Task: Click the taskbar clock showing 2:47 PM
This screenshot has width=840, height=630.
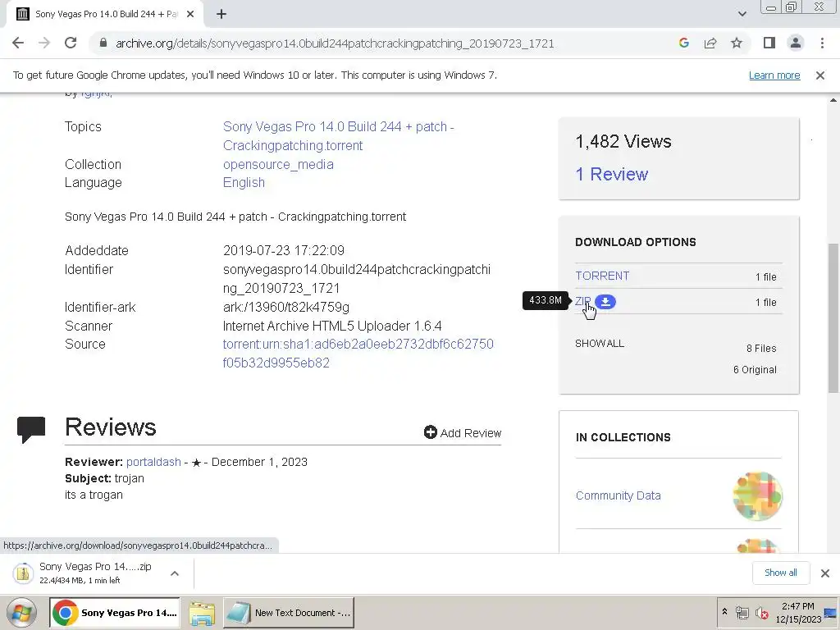Action: [797, 613]
